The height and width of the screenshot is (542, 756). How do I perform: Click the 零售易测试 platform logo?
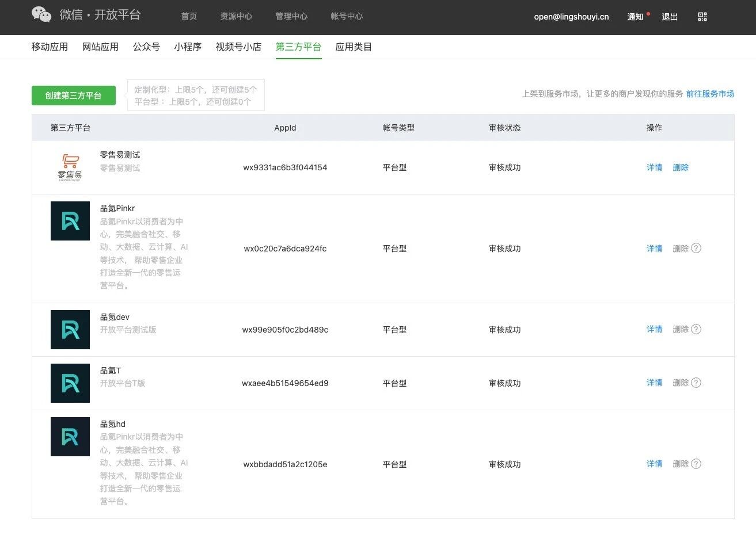pos(70,167)
